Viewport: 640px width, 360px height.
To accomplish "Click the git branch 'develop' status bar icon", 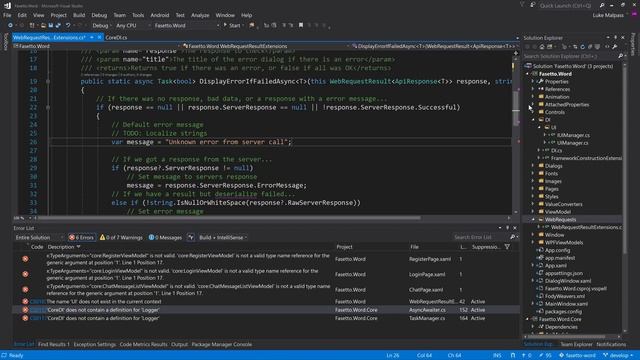I will click(x=606, y=356).
